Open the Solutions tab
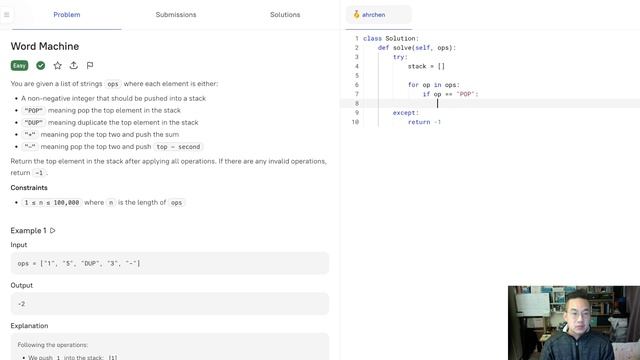Image resolution: width=640 pixels, height=360 pixels. click(x=285, y=15)
